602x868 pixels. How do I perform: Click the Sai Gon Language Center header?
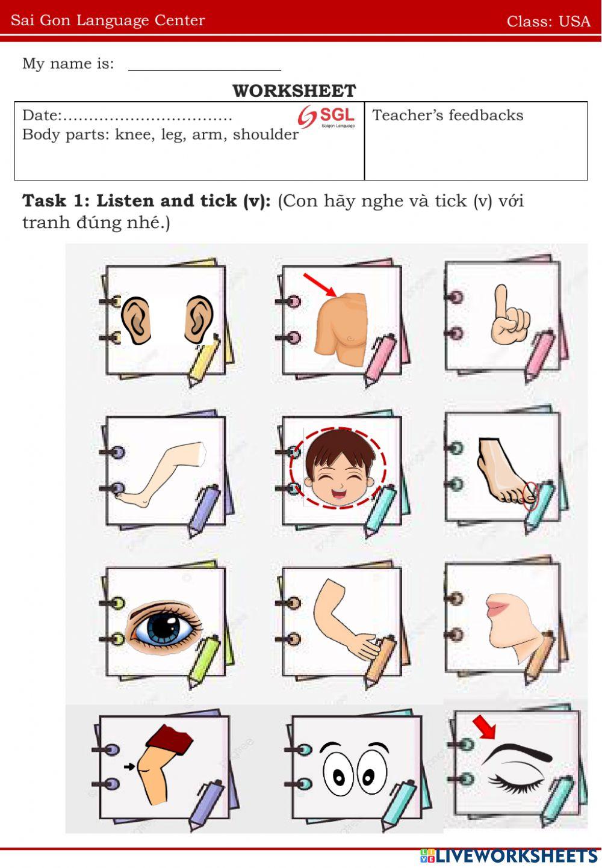(x=108, y=20)
